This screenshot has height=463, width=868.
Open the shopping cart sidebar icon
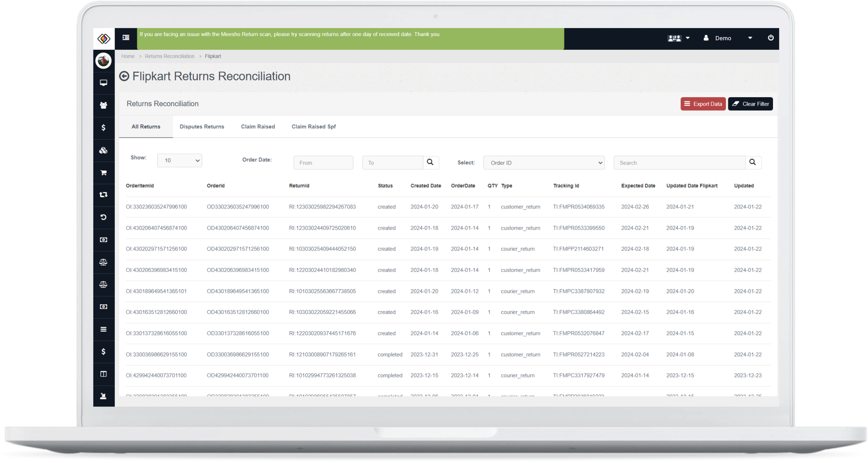pyautogui.click(x=104, y=173)
